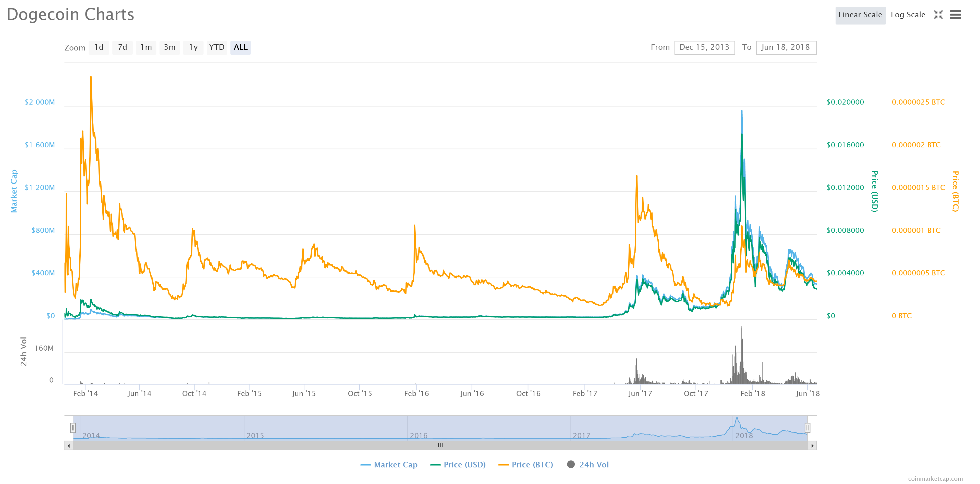Click the Feb '14 axis label
Screen dimensions: 980x484
pos(85,394)
